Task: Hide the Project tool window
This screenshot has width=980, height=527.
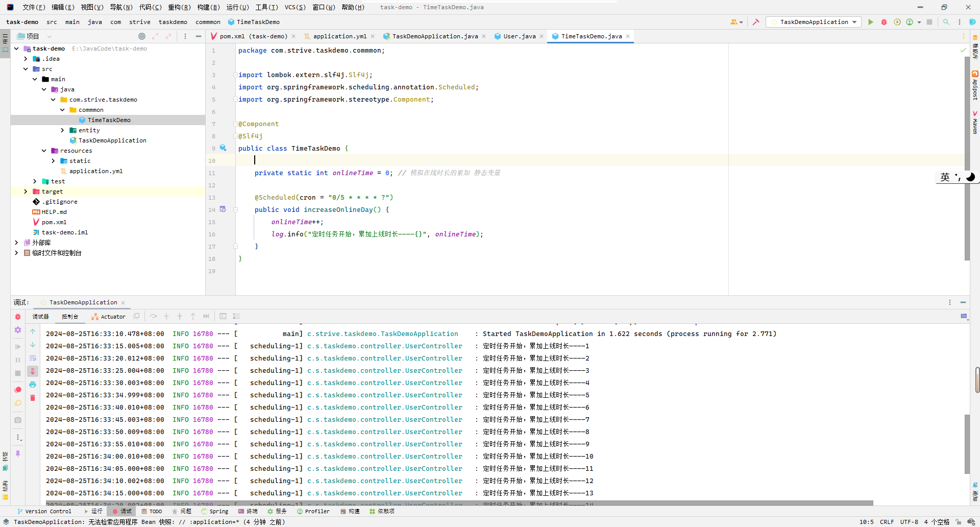Action: 199,36
